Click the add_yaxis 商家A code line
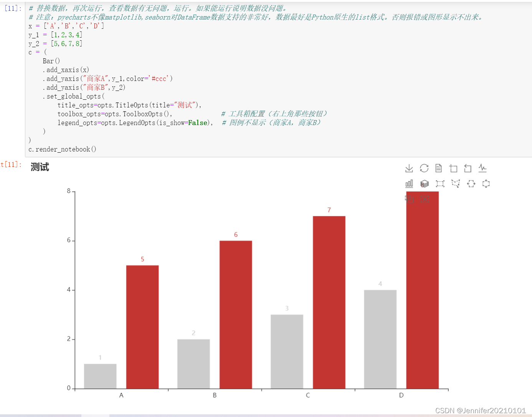Viewport: 532px width, 417px height. click(x=107, y=79)
